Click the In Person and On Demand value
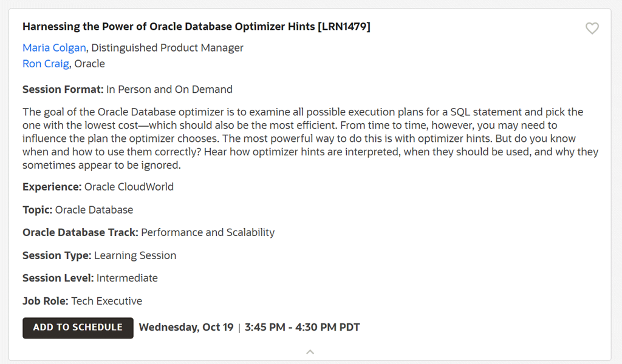The image size is (622, 364). tap(169, 90)
